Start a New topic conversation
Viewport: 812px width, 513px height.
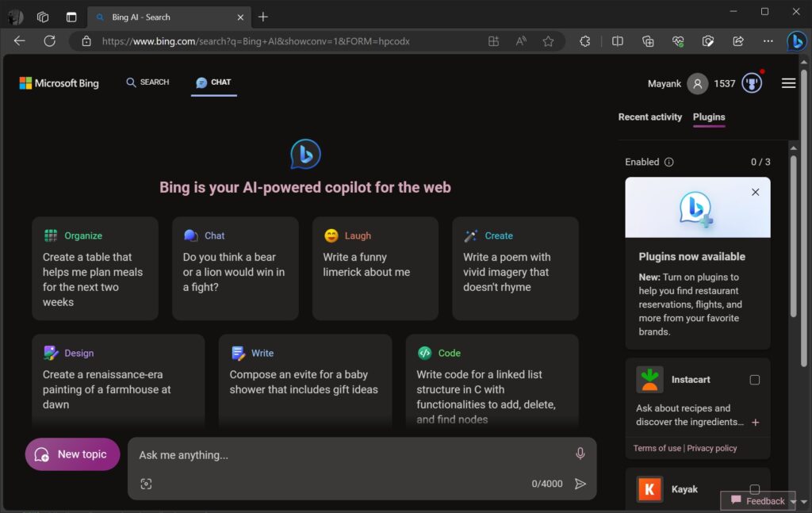(72, 454)
